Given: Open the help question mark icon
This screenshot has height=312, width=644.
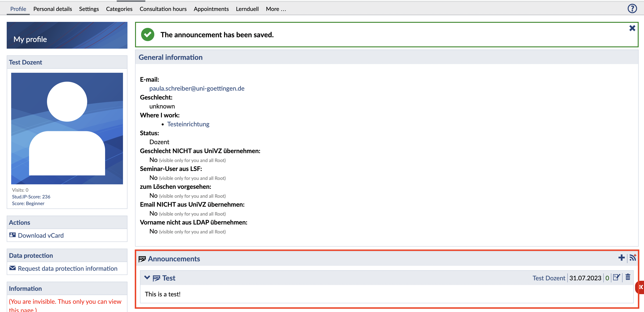Looking at the screenshot, I should pyautogui.click(x=632, y=9).
